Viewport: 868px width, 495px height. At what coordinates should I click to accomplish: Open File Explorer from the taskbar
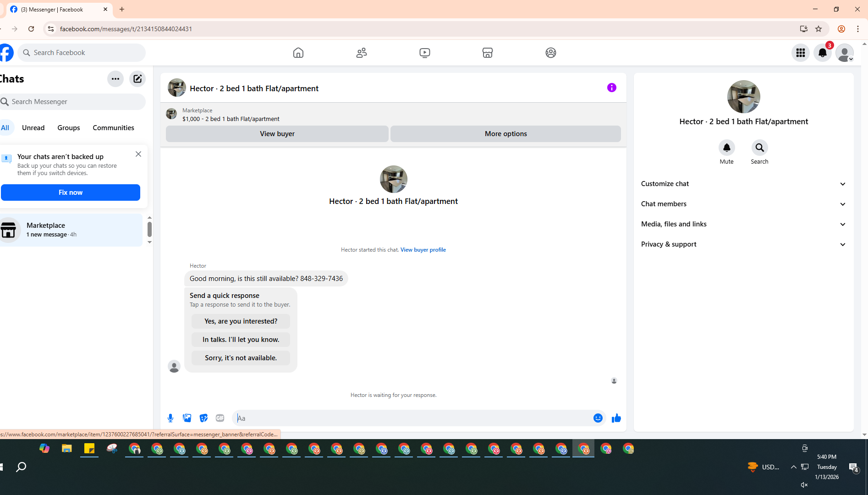tap(67, 449)
